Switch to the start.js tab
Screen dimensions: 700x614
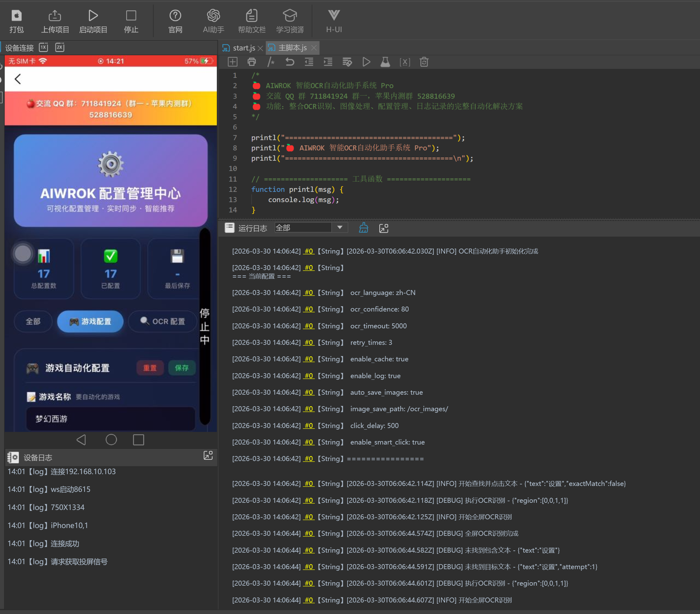pos(243,48)
